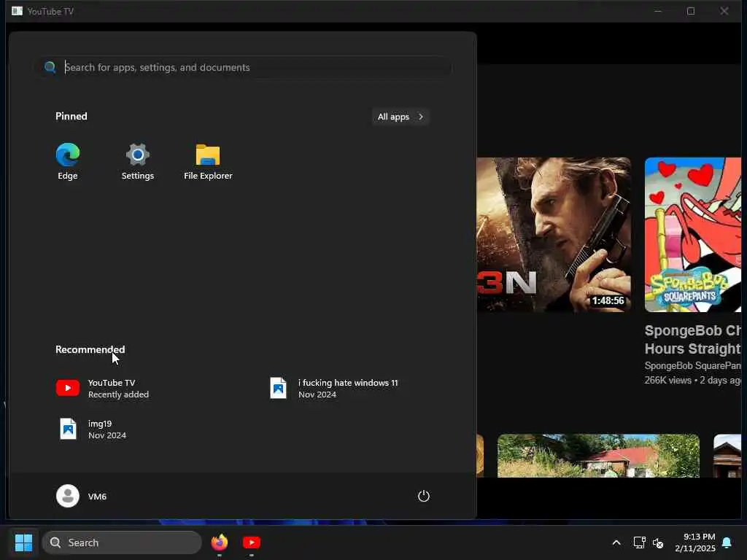Viewport: 747px width, 560px height.
Task: Show hidden system tray icons
Action: pyautogui.click(x=616, y=542)
